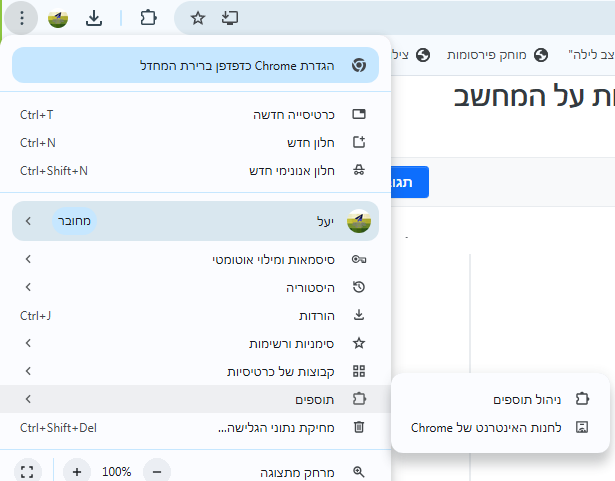Open the downloads icon in the toolbar
615x481 pixels.
93,18
